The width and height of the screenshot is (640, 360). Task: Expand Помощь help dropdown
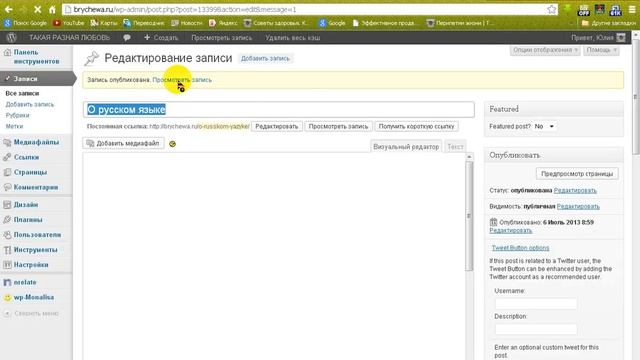601,50
